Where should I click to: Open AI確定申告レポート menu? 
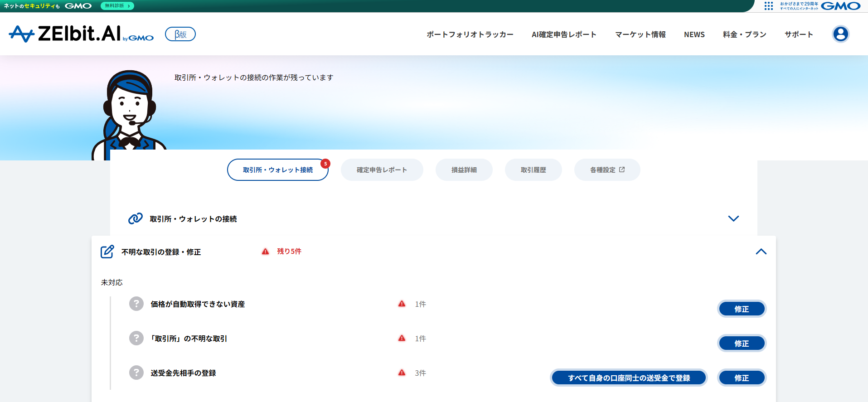564,34
